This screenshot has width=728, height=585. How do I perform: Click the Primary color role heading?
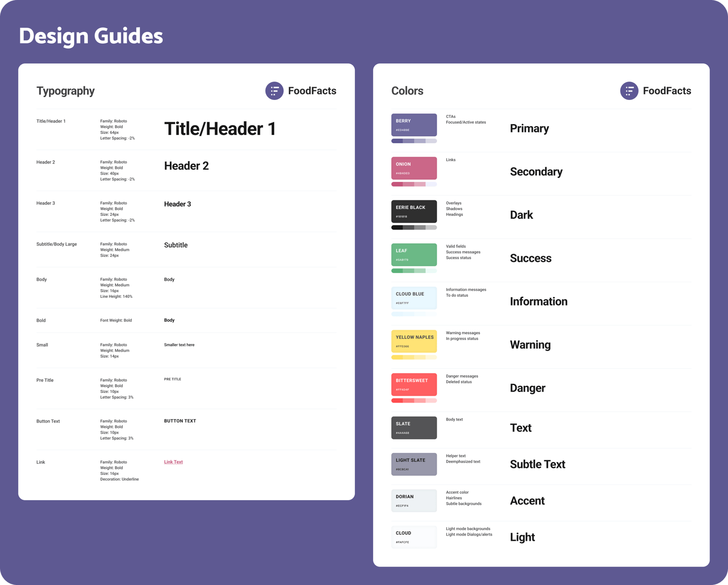pos(529,129)
